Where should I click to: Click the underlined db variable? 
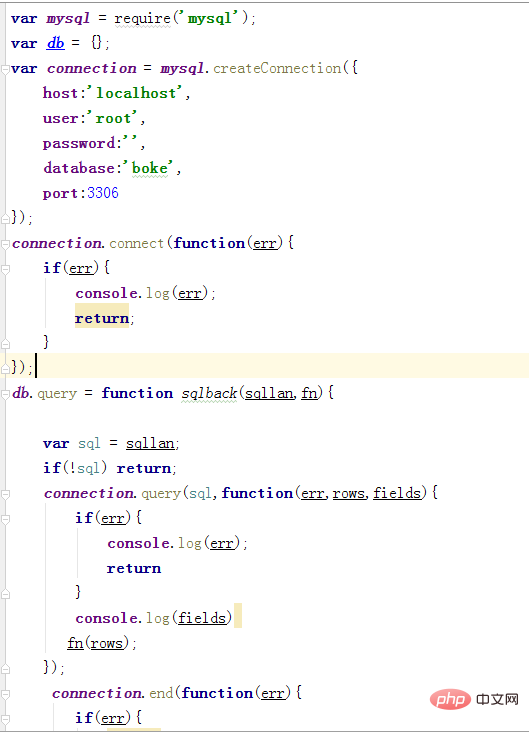(56, 43)
